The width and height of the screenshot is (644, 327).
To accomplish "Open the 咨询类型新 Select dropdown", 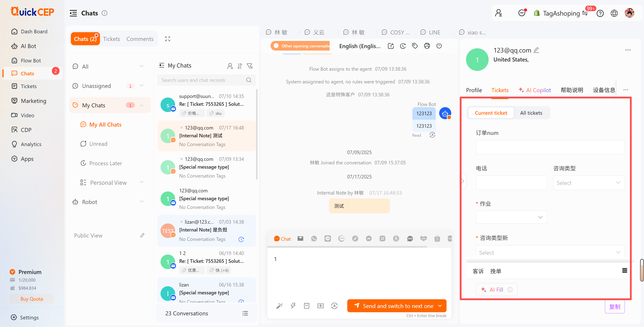I will click(550, 252).
